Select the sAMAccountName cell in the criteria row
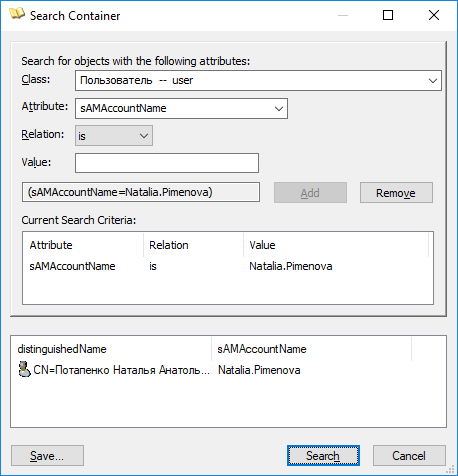The image size is (458, 476). pos(72,266)
